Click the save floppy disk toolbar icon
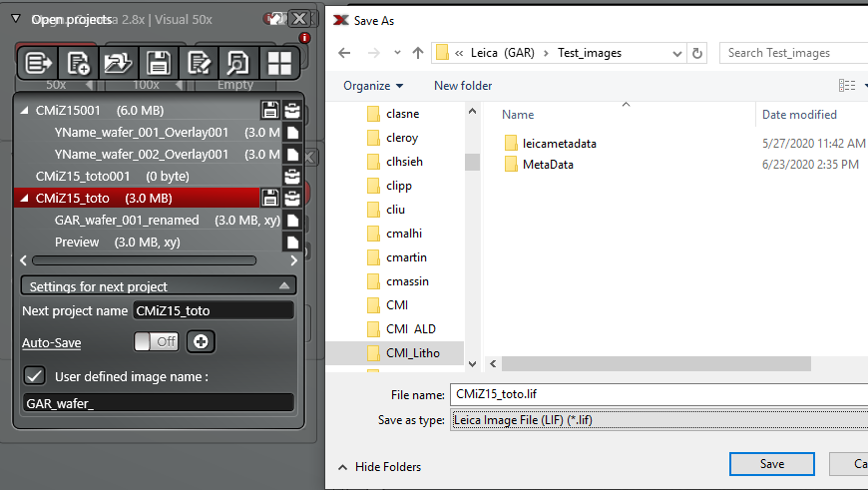The width and height of the screenshot is (868, 490). point(158,63)
